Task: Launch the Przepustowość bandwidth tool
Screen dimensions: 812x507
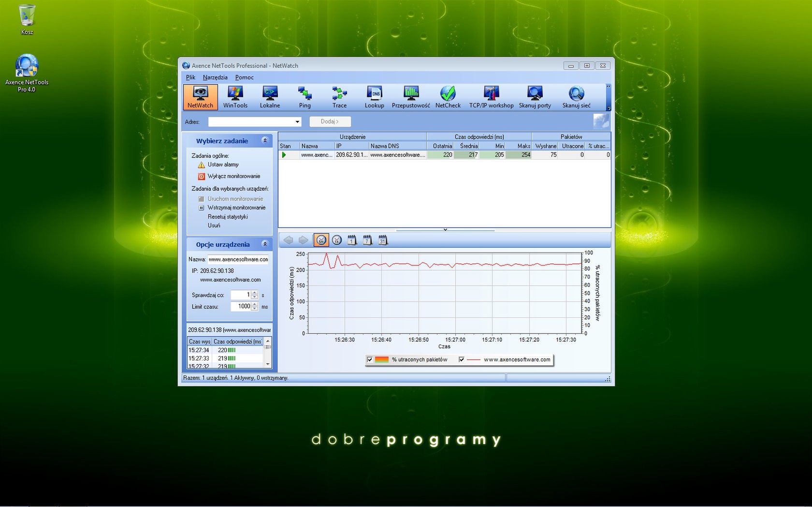Action: 410,97
